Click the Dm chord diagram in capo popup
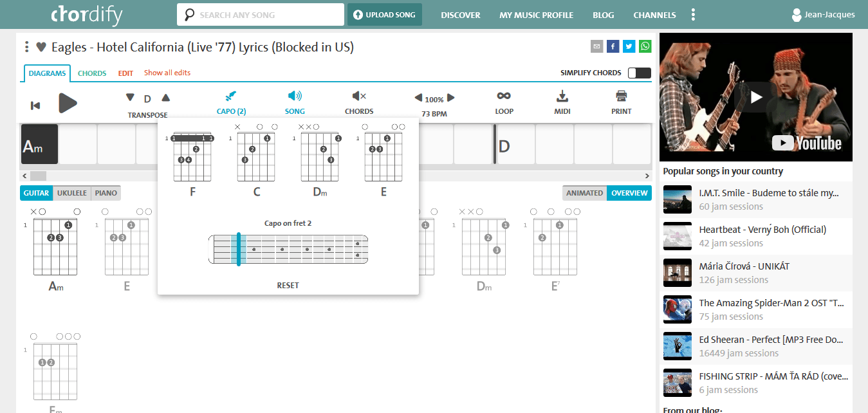The image size is (868, 413). [320, 160]
